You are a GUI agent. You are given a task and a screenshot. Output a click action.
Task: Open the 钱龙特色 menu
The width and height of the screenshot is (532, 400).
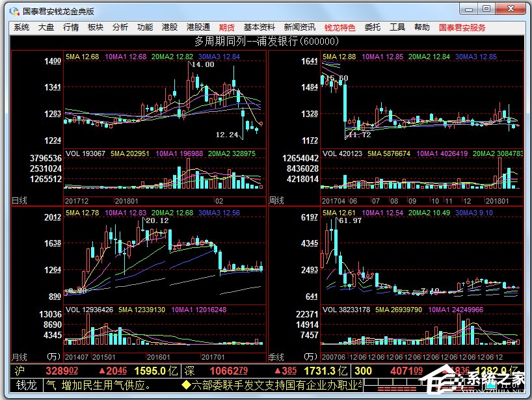339,27
